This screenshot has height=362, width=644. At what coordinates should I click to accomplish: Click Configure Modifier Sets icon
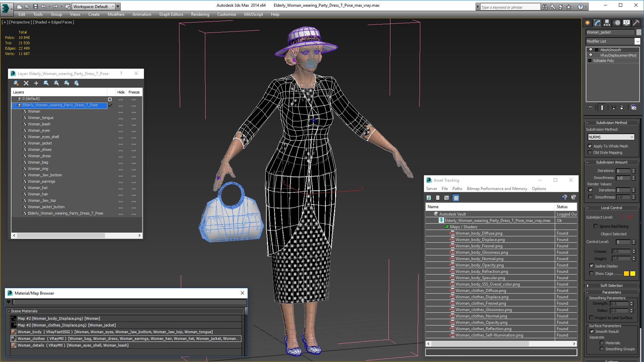click(x=634, y=108)
